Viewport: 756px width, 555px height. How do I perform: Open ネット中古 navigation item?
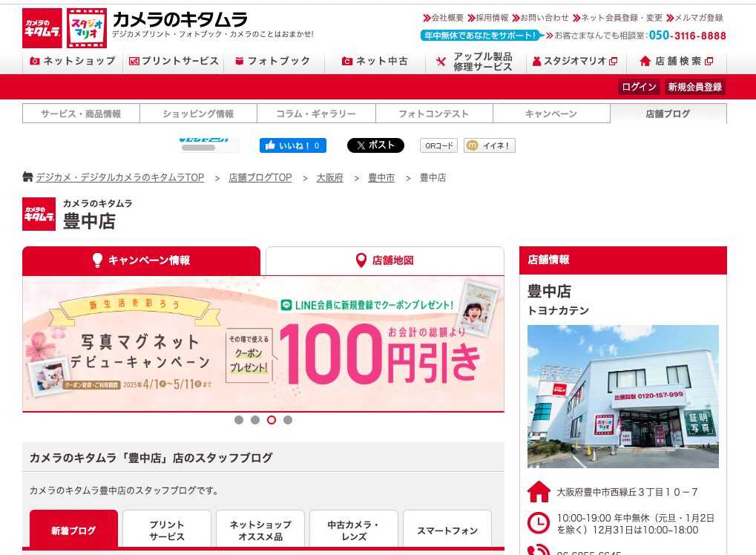(375, 62)
